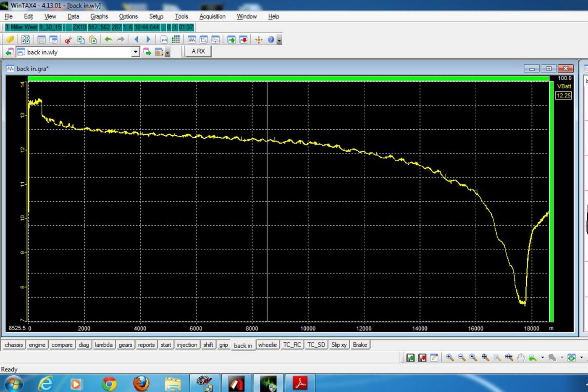Expand the dropdown beside the gear icon
Screen dimensions: 588x392
point(167,52)
